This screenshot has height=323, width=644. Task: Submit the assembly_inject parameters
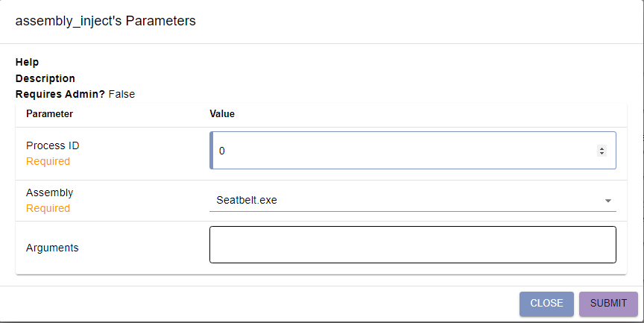pyautogui.click(x=608, y=304)
